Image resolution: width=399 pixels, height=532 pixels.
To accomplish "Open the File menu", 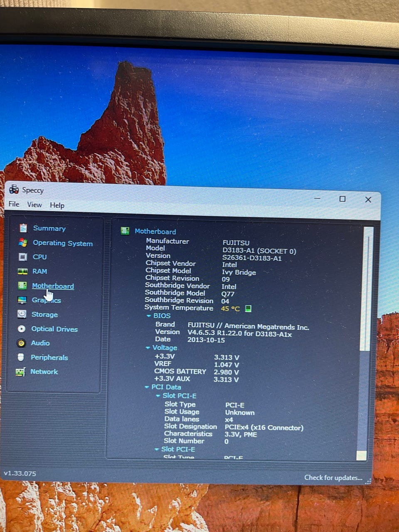I will 14,204.
